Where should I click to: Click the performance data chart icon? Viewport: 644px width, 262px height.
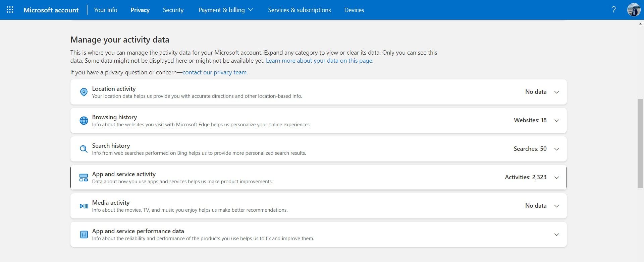[x=84, y=234]
